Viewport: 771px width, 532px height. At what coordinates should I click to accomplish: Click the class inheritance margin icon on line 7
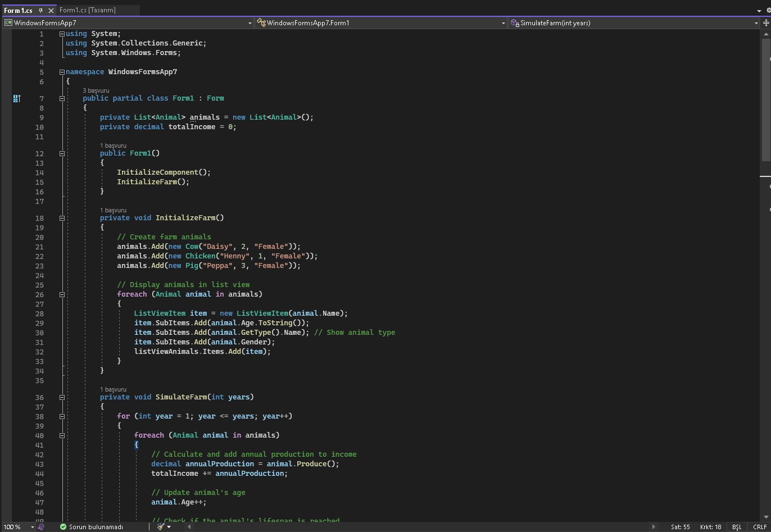17,98
